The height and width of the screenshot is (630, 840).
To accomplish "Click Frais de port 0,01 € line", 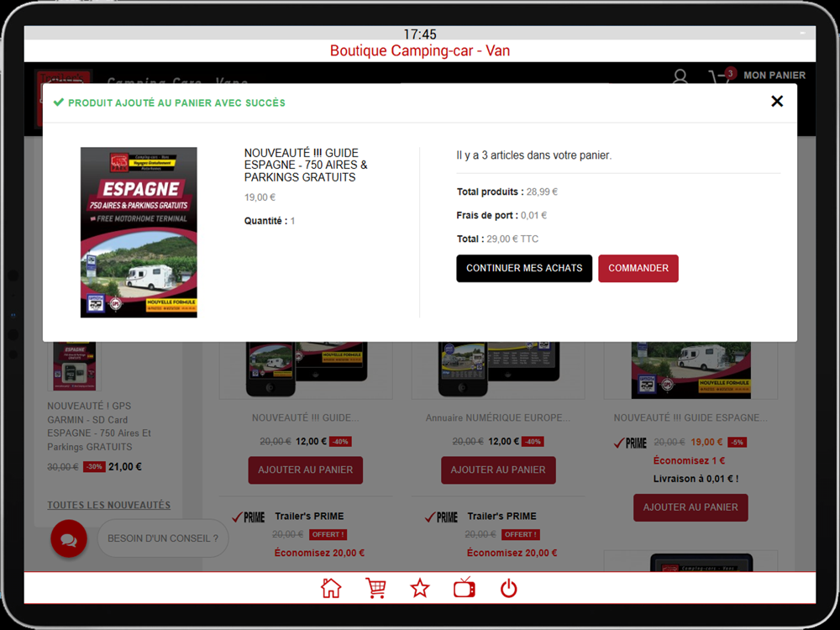I will coord(501,215).
